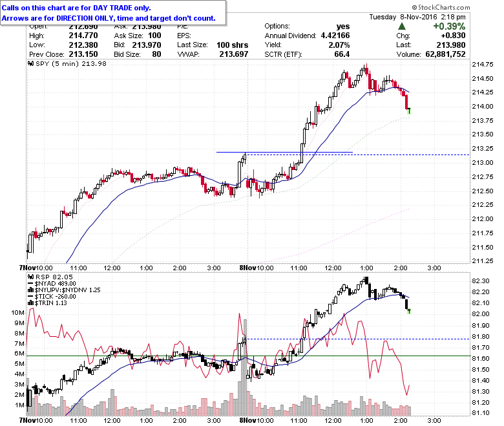Click the 'Arrows are for DIRECTION ONLY' notice line

109,18
